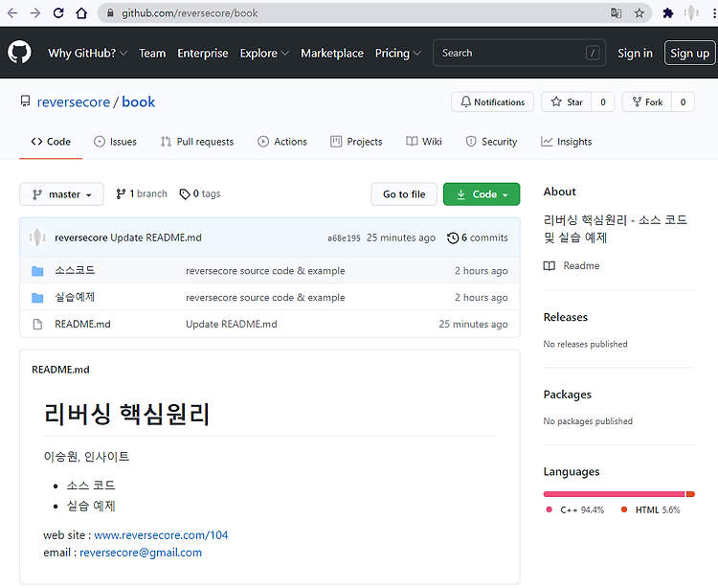This screenshot has height=588, width=718.
Task: Expand the green Code download dropdown
Action: 482,194
